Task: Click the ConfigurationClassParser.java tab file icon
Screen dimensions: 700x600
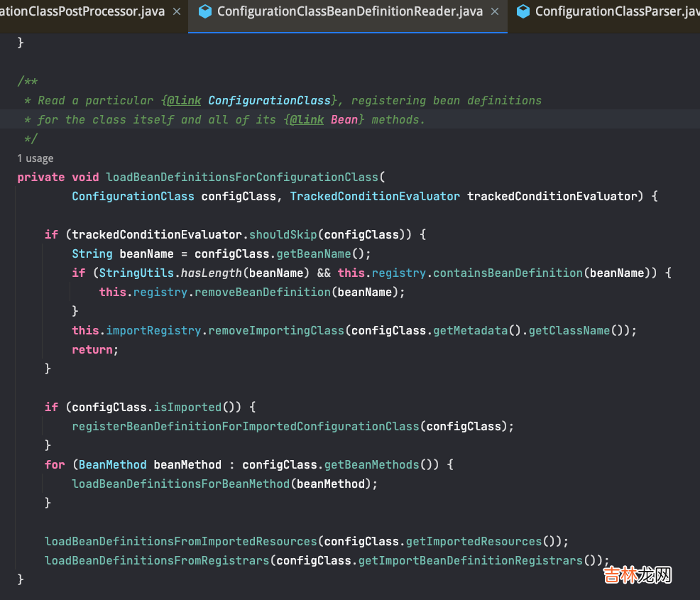Action: pyautogui.click(x=523, y=11)
